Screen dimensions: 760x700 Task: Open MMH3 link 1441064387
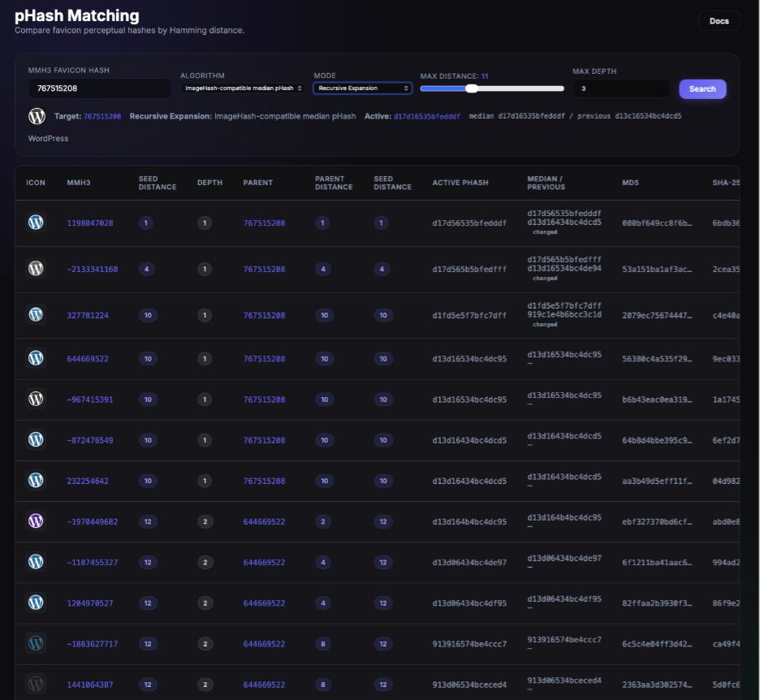coord(90,685)
